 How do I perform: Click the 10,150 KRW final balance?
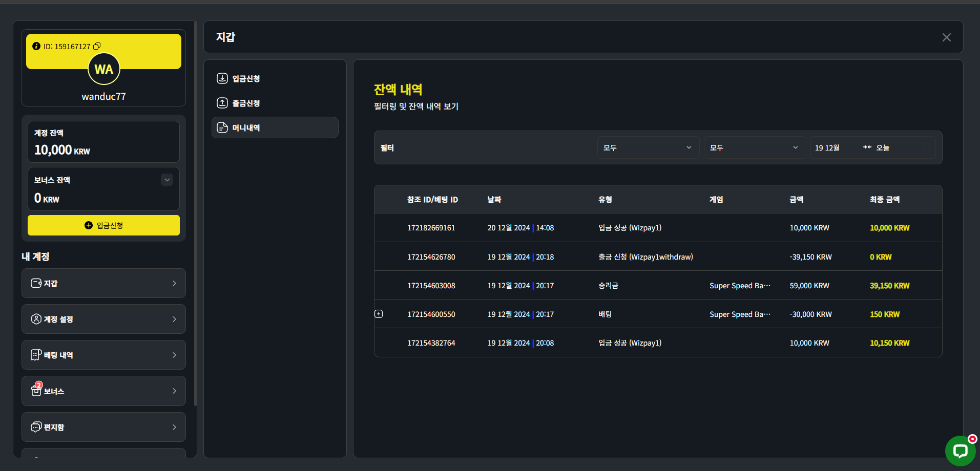coord(890,343)
